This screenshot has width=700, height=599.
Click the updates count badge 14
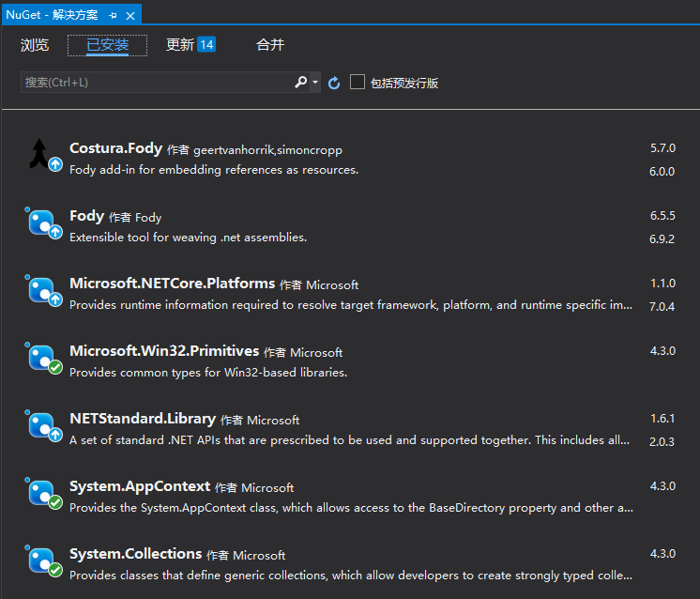[x=206, y=45]
